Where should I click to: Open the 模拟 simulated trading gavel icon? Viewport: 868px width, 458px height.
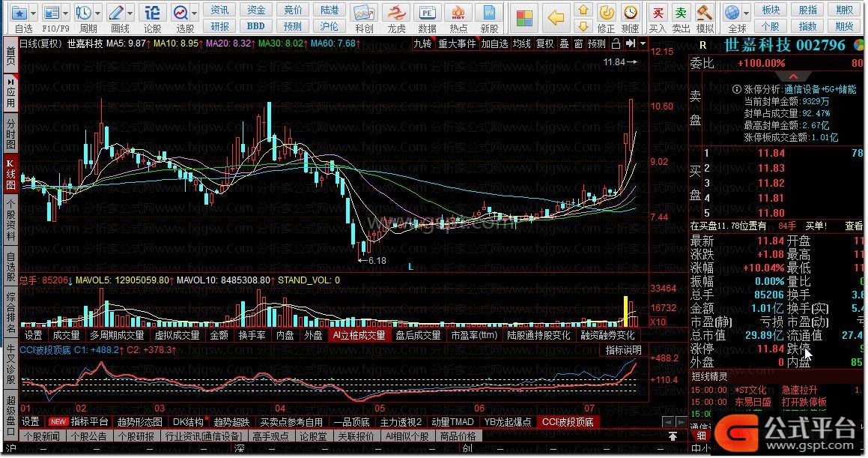[704, 13]
